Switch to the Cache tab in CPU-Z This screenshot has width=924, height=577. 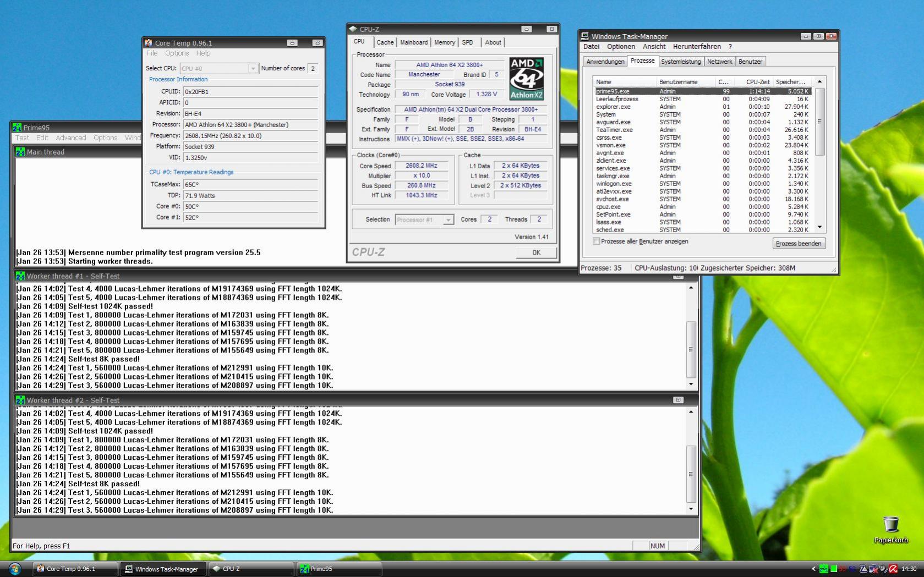tap(385, 42)
